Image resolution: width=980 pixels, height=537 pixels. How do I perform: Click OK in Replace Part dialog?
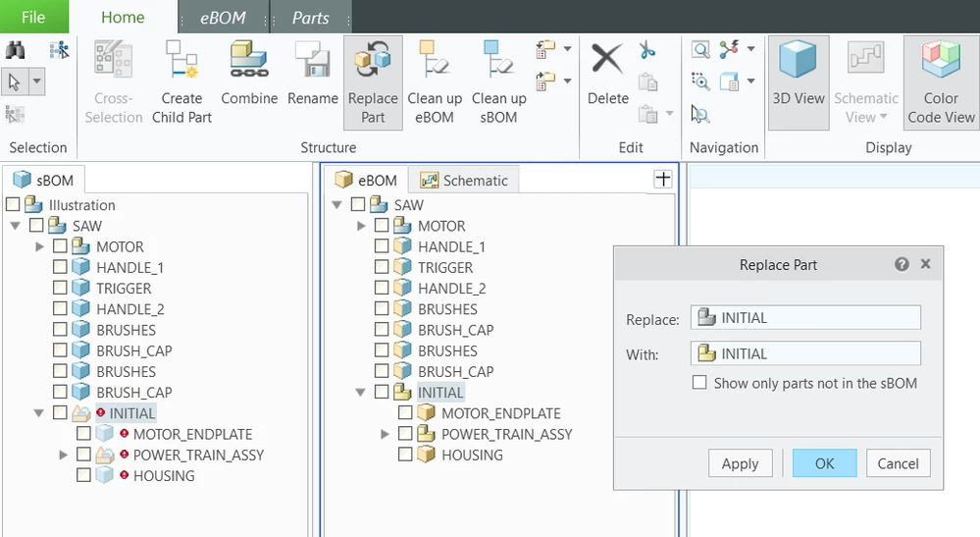(824, 463)
